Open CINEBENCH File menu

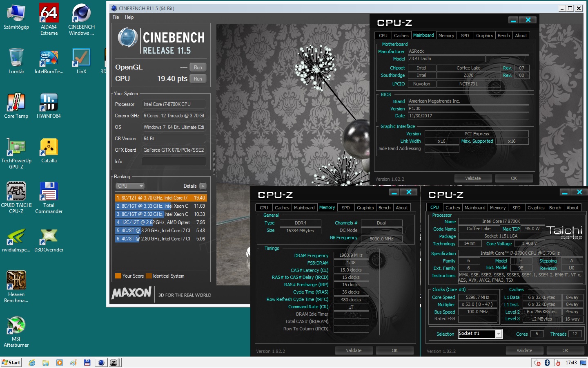(116, 17)
